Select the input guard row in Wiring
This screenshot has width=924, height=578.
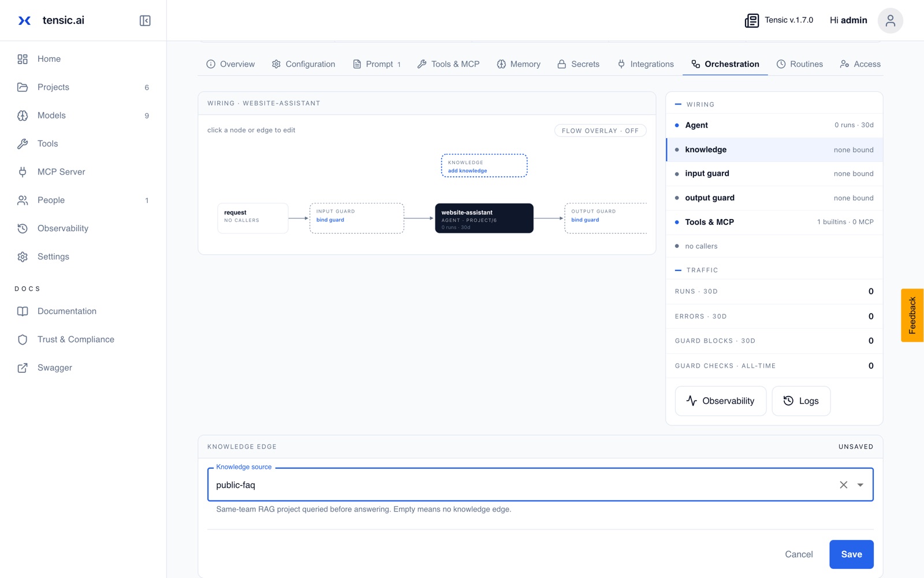click(x=774, y=173)
